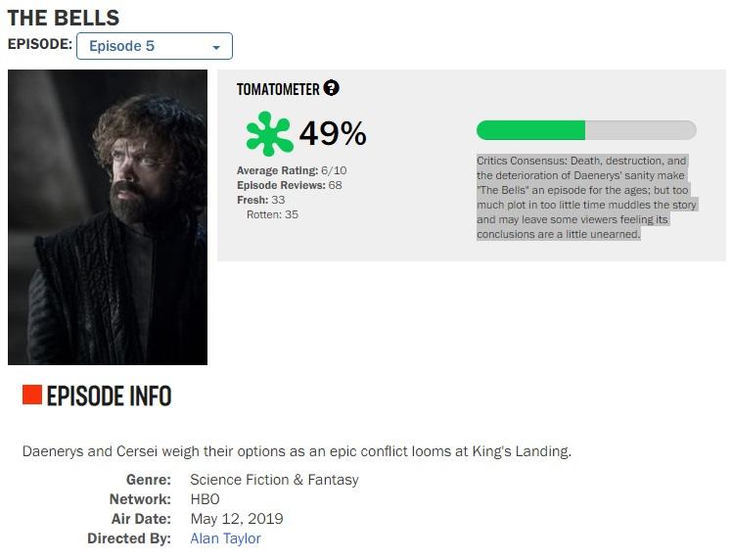732x560 pixels.
Task: Click the Episode Reviews: 68 count
Action: point(290,185)
